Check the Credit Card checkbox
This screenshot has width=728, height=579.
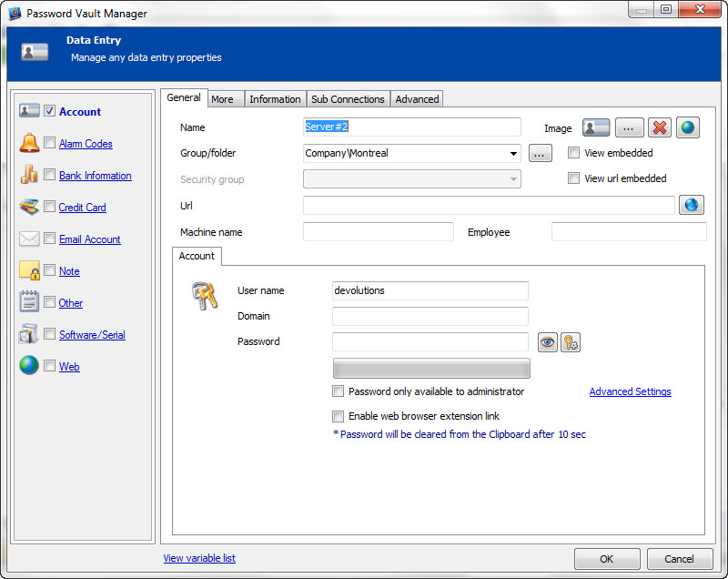tap(50, 206)
